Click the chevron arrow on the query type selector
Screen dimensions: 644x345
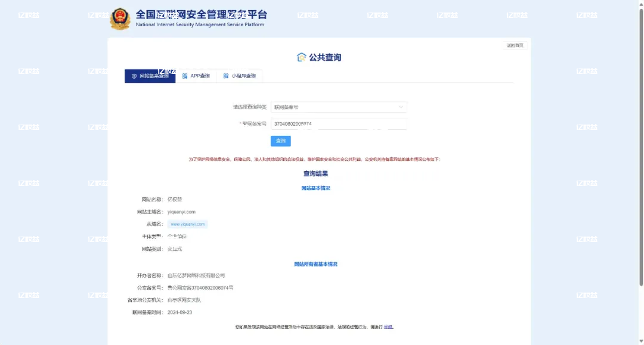click(400, 107)
